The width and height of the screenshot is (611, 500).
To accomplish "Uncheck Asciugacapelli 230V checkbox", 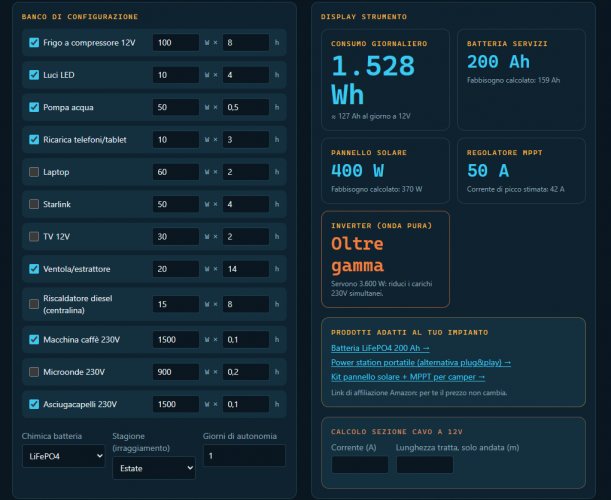I will pos(34,404).
